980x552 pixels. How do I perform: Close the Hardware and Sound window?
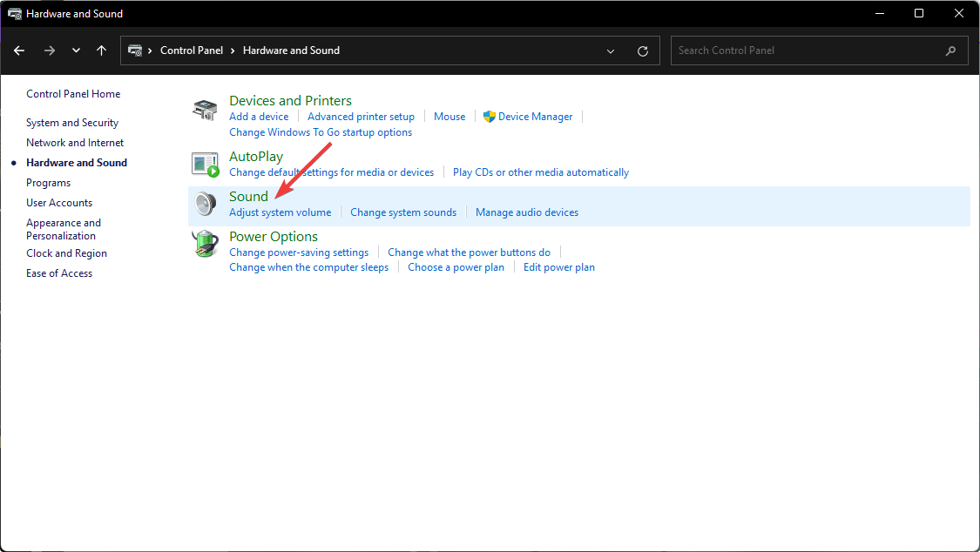pos(959,13)
